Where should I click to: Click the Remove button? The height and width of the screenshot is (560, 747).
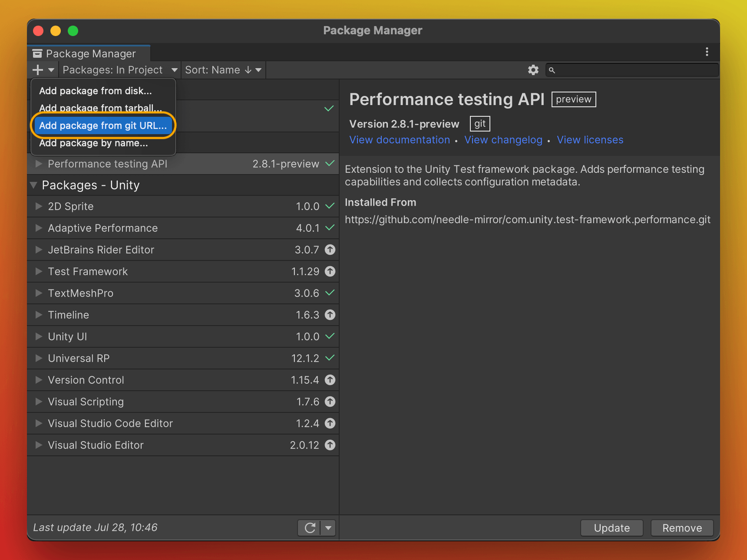point(682,528)
